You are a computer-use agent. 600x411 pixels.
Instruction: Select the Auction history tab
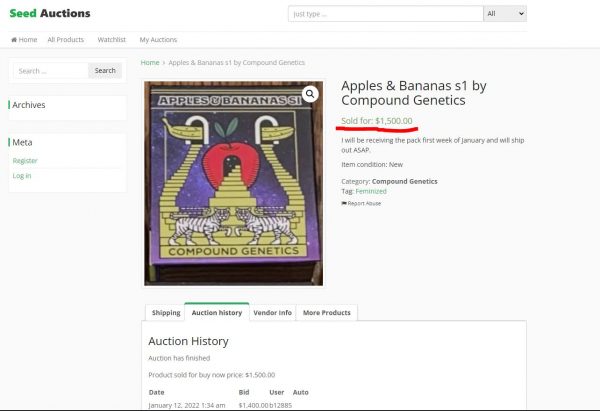[217, 312]
